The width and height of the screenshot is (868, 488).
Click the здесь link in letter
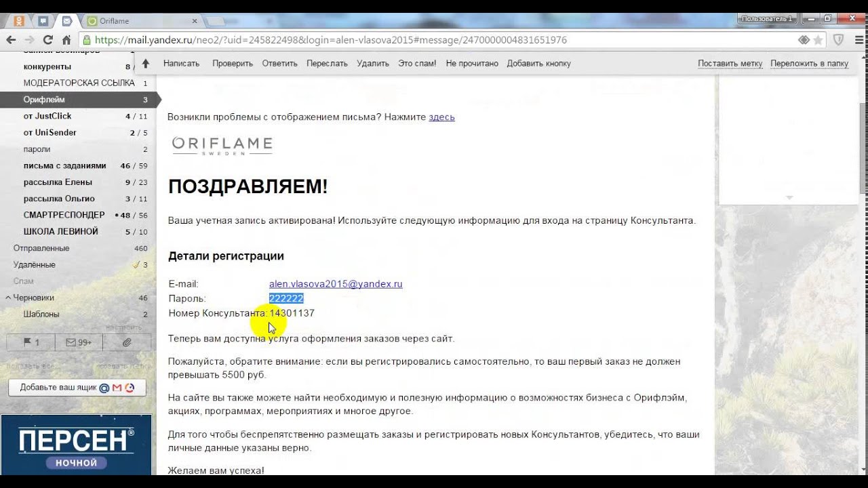pyautogui.click(x=441, y=117)
